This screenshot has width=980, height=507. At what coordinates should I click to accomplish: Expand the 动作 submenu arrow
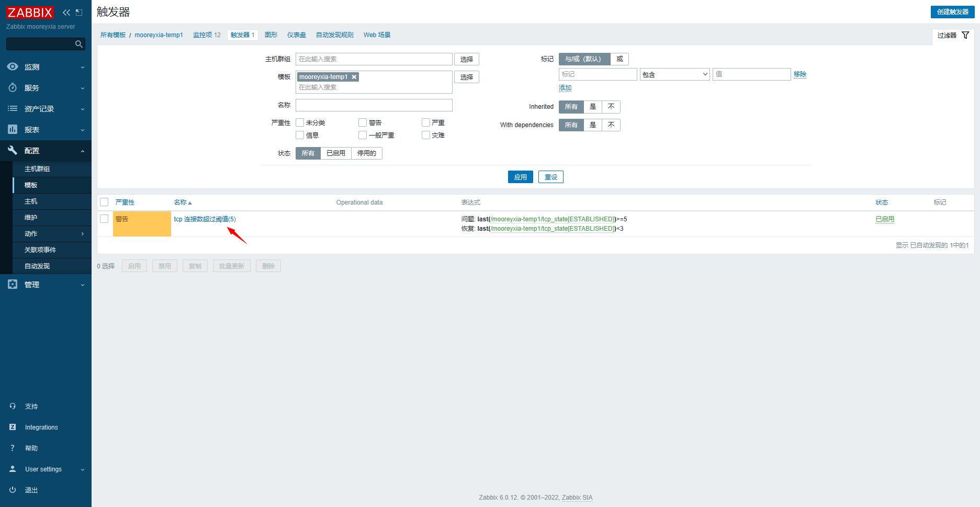(x=83, y=234)
